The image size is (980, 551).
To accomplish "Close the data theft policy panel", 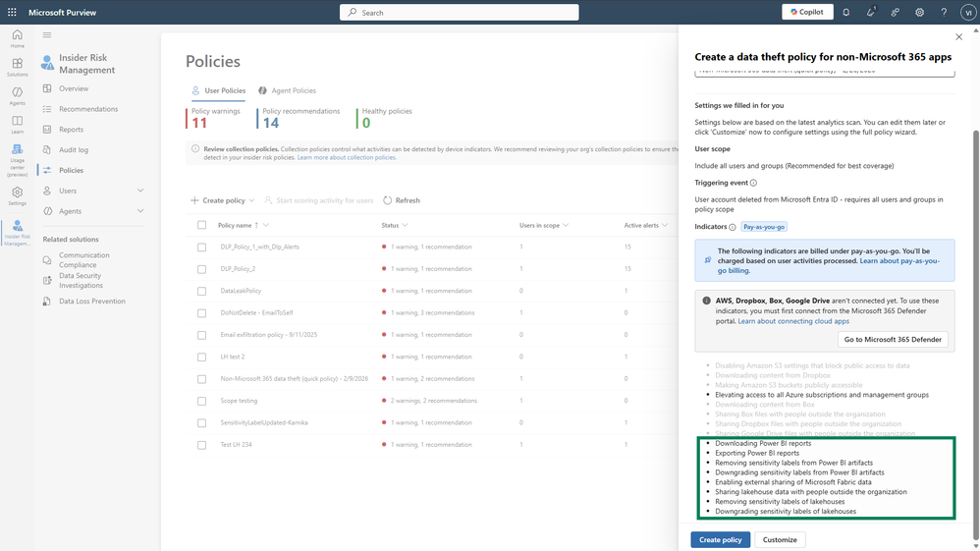I will 958,37.
